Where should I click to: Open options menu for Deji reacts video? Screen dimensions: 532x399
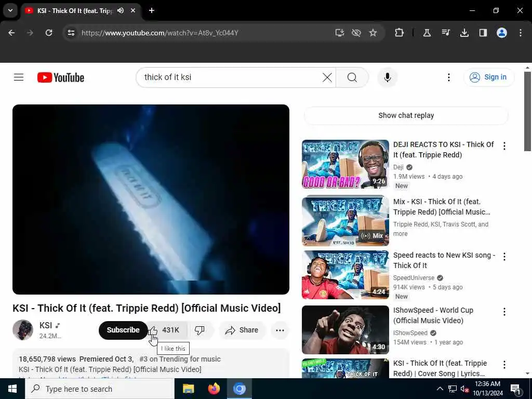tap(504, 146)
